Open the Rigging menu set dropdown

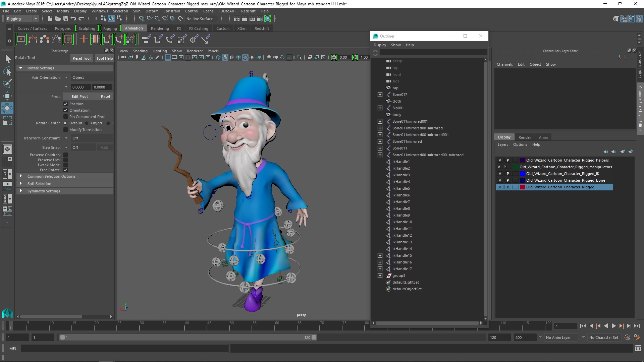coord(22,19)
